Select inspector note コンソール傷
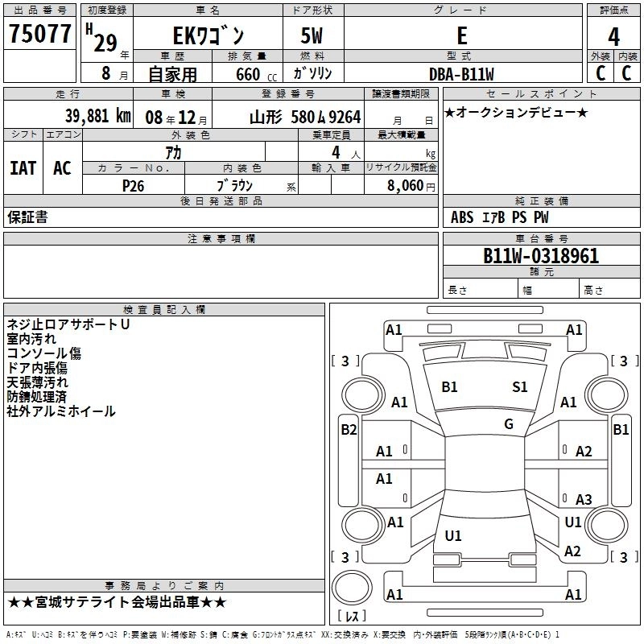644x644 pixels. [x=44, y=353]
